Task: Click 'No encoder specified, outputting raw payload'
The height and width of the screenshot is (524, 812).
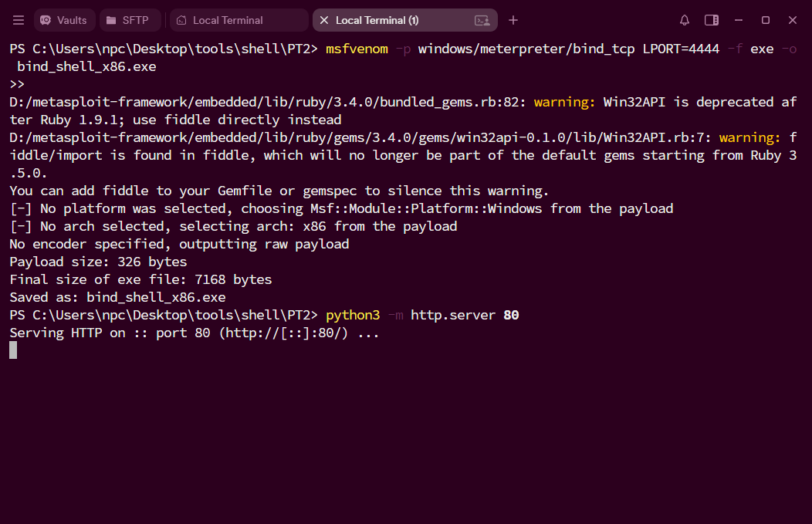Action: [179, 244]
